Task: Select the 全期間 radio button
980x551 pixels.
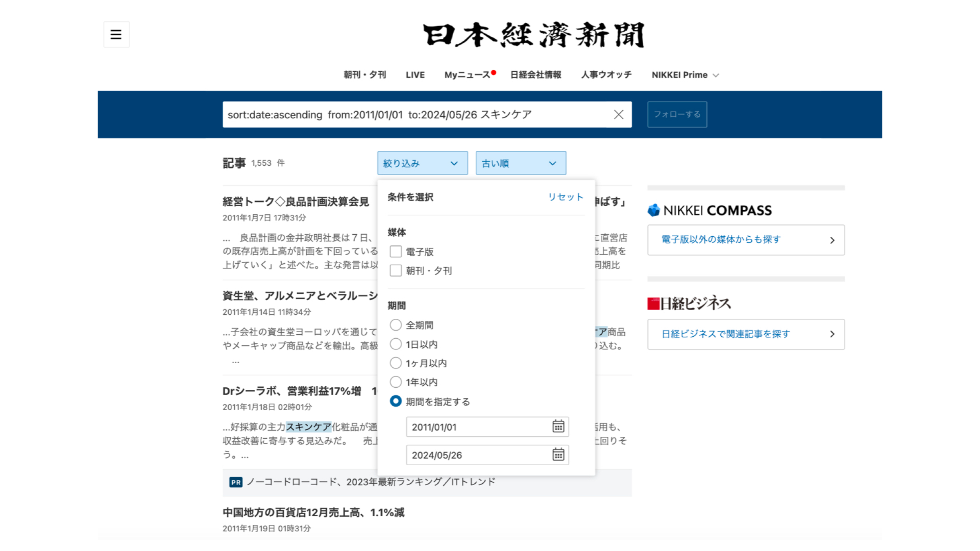Action: 395,325
